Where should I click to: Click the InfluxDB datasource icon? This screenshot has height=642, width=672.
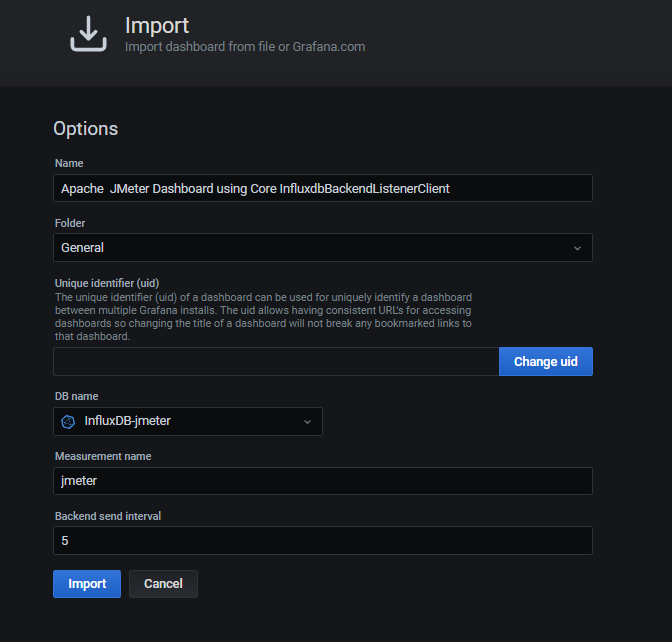68,421
